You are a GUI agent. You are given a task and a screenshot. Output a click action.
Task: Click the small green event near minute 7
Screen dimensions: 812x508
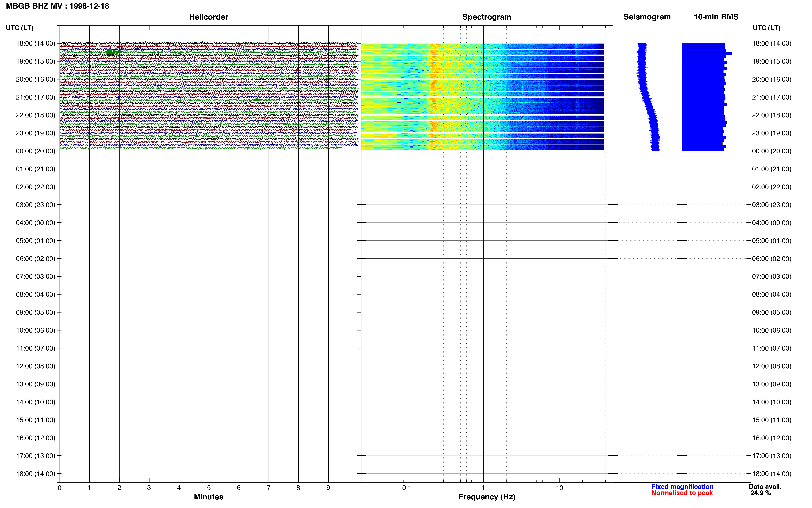click(260, 100)
